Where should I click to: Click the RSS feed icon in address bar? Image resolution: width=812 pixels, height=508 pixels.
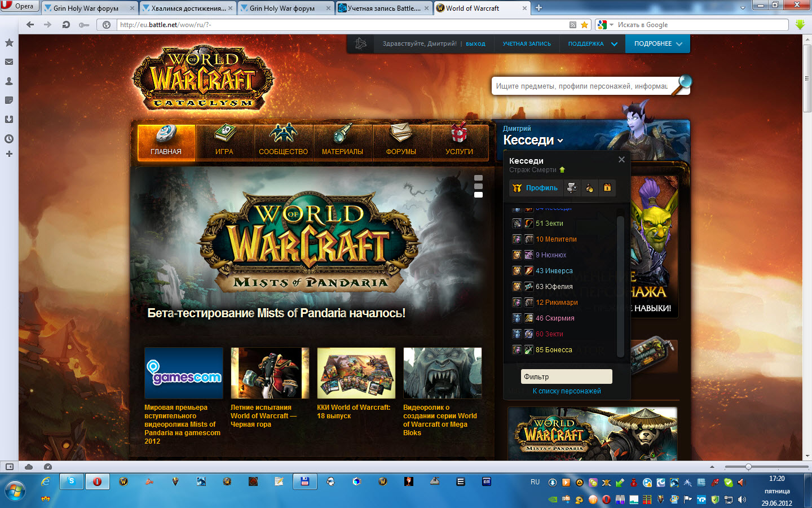click(x=573, y=25)
